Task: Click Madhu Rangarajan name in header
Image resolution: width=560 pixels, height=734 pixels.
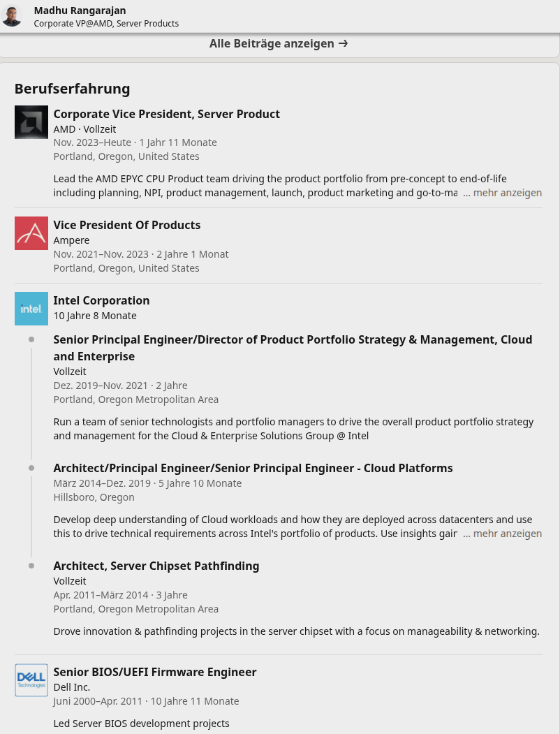Action: (80, 10)
